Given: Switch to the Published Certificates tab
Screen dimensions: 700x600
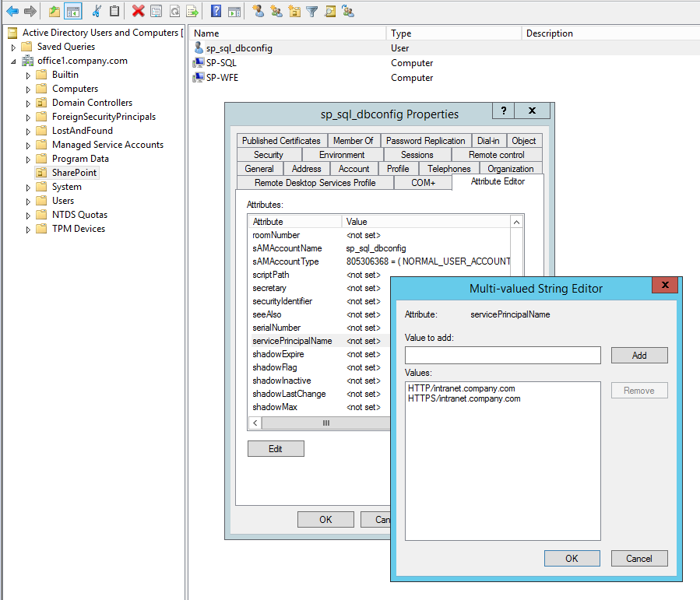Looking at the screenshot, I should click(281, 141).
